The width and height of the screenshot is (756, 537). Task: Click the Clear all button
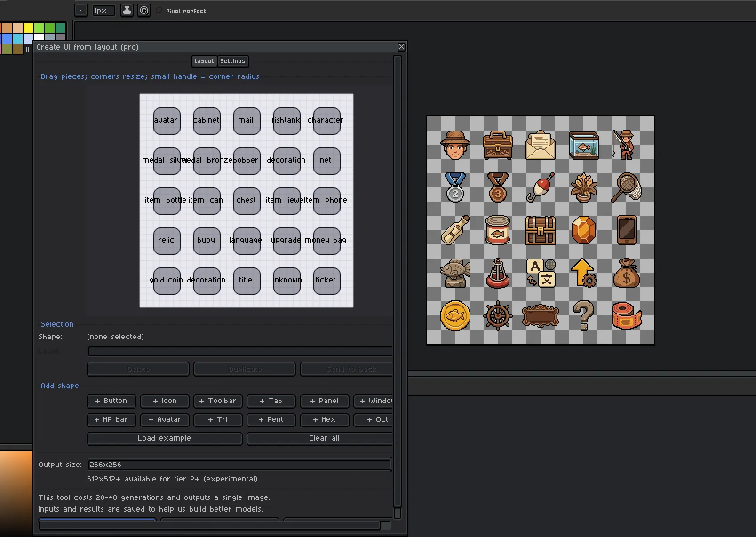point(320,438)
